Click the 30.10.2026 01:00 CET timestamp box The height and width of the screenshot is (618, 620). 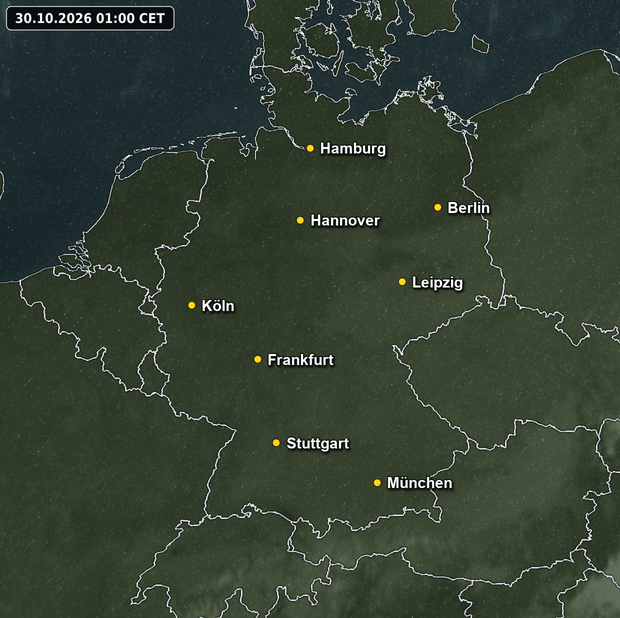point(90,18)
